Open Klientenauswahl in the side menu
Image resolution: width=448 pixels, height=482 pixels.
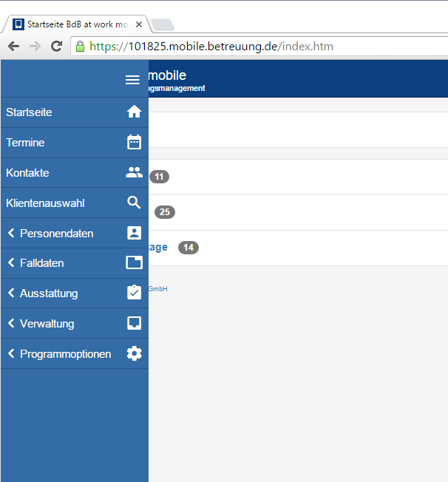[x=75, y=203]
